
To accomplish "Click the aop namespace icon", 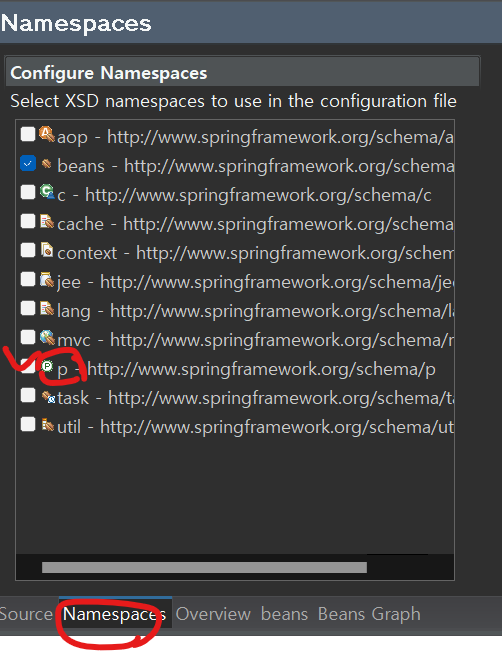I will point(47,134).
